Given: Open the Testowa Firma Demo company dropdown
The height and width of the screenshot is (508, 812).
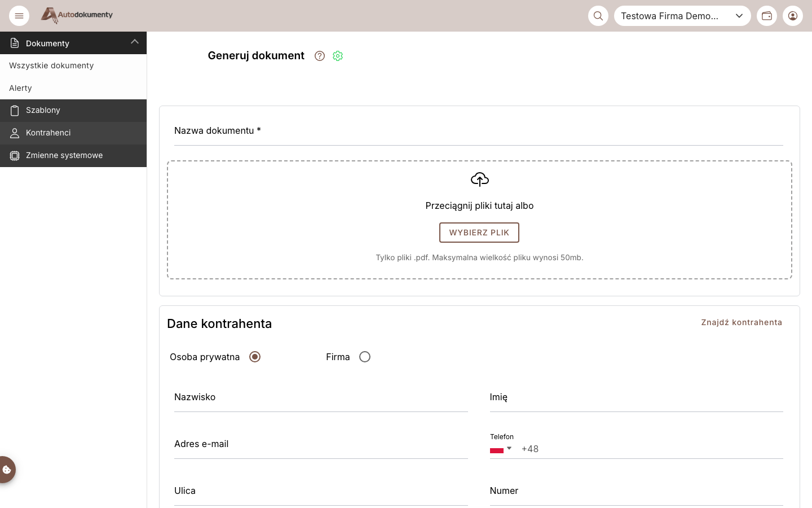Looking at the screenshot, I should pos(682,16).
